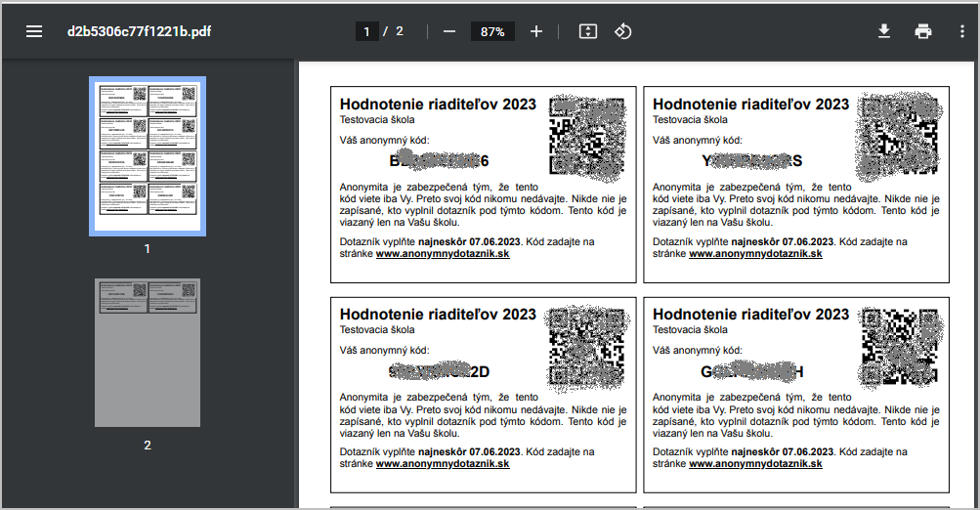The width and height of the screenshot is (980, 510).
Task: Click the QR code in top-right card
Action: [899, 136]
